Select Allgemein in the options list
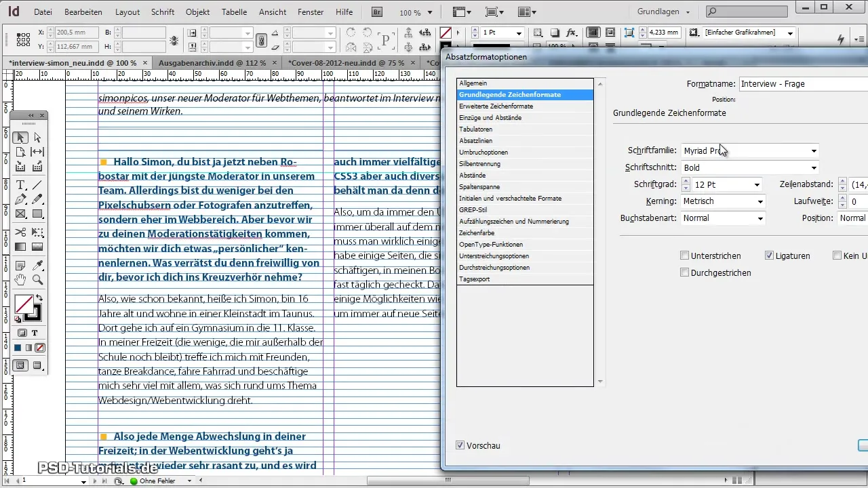This screenshot has height=488, width=868. pos(525,83)
